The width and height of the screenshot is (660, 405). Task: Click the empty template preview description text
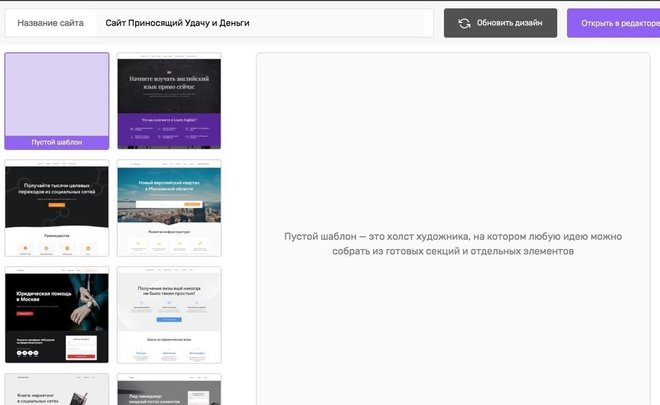tap(453, 244)
